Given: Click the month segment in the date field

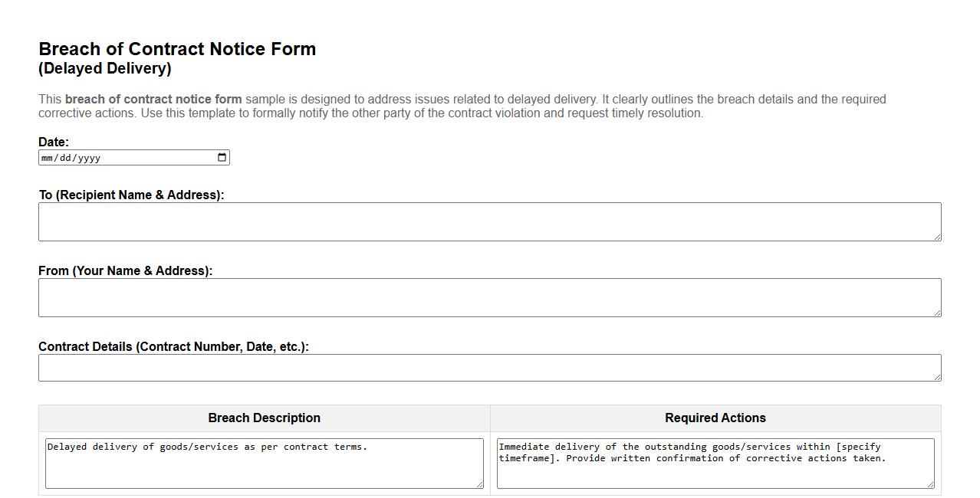Looking at the screenshot, I should [48, 158].
